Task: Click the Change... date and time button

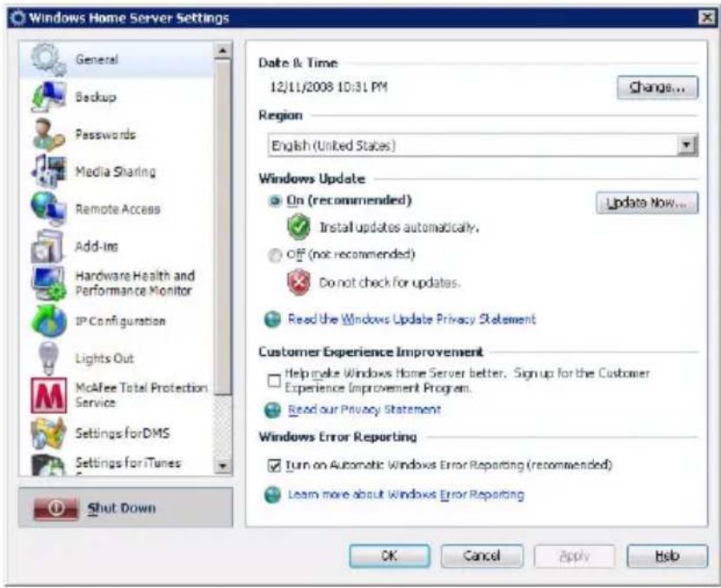Action: [x=658, y=87]
